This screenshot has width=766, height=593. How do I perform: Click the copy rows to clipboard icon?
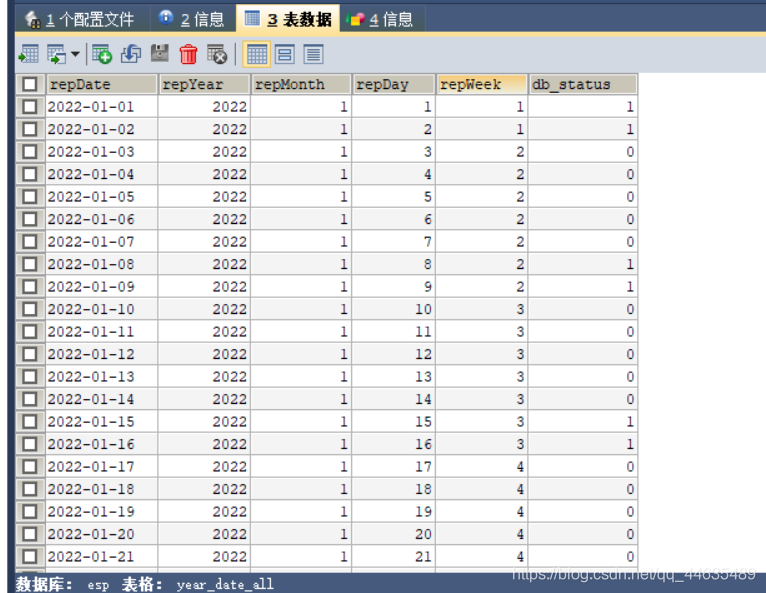click(x=57, y=54)
